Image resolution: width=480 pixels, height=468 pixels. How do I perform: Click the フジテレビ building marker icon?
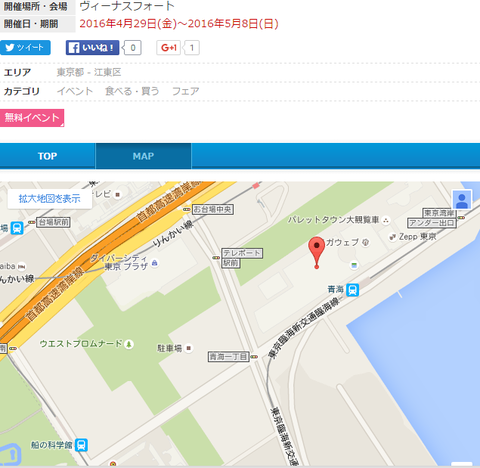tap(117, 194)
